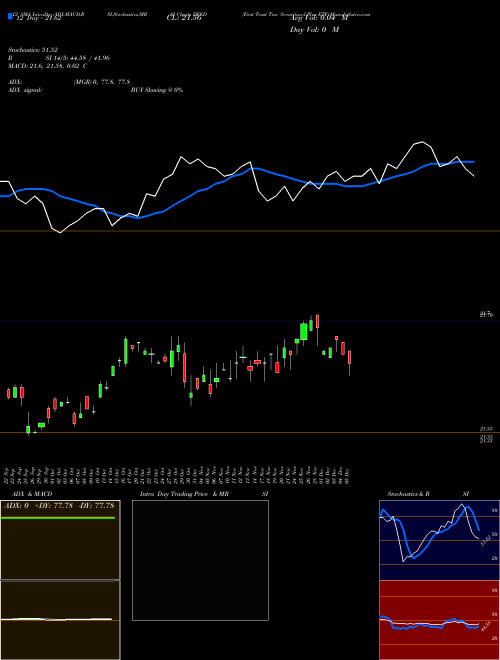Click the 'BUY Slowing @ 0%' signal text
The height and width of the screenshot is (660, 500).
[x=157, y=90]
